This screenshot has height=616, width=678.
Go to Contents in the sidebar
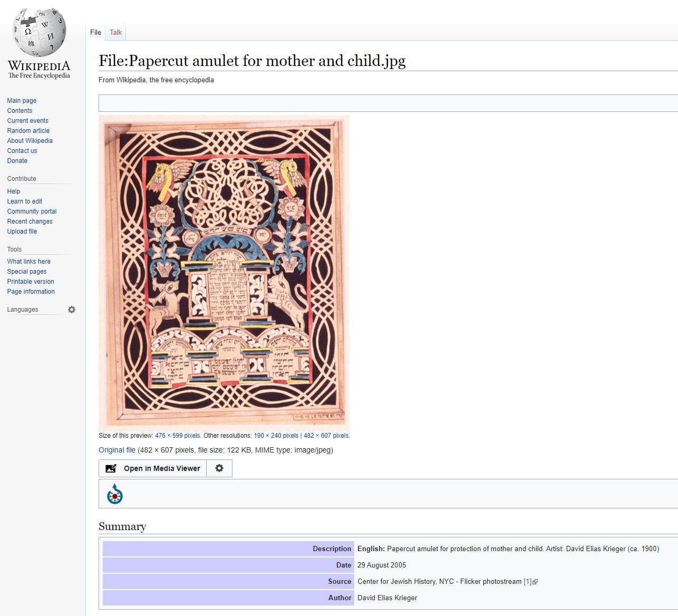[20, 111]
